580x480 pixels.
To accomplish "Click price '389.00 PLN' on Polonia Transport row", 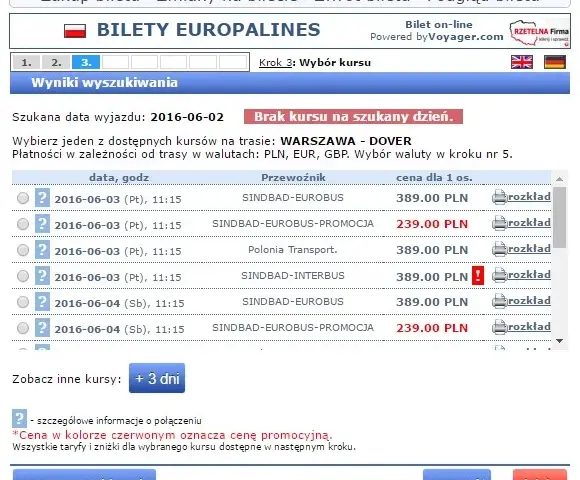I will 432,250.
